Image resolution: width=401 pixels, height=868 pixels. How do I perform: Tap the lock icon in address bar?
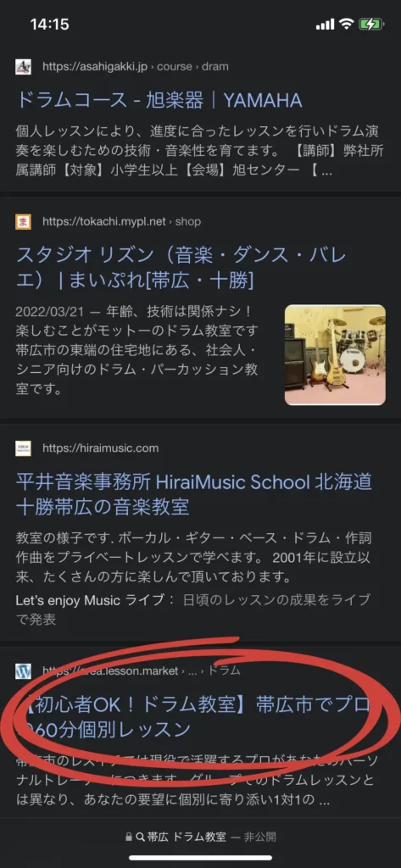click(129, 837)
